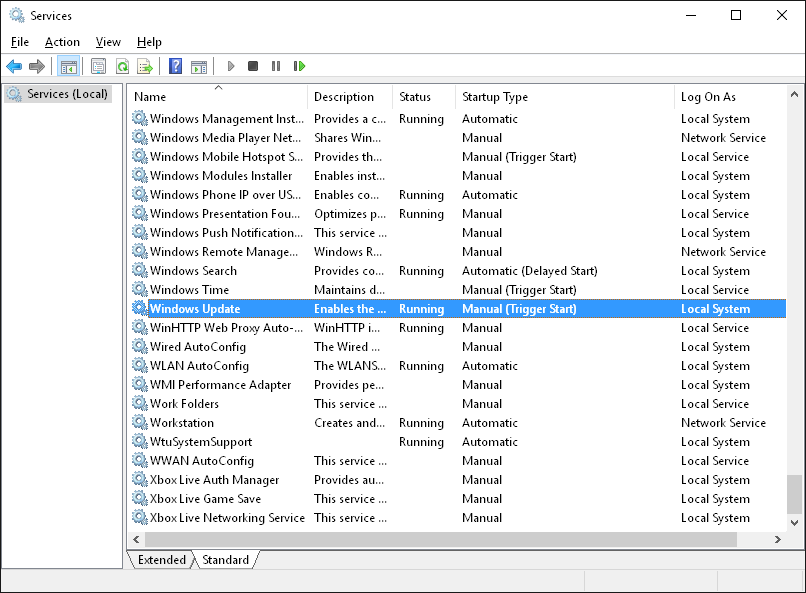Click the Forward arrow in the toolbar
806x593 pixels.
click(37, 66)
